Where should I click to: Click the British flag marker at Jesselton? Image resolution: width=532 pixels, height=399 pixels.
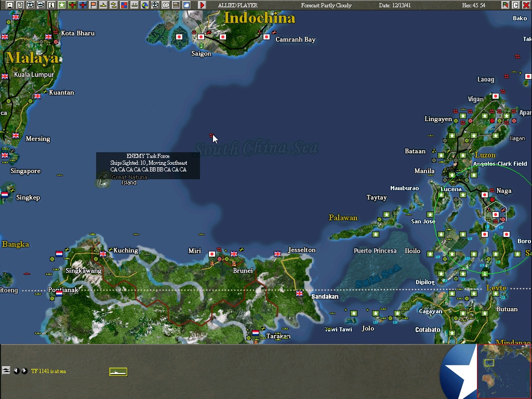point(277,254)
